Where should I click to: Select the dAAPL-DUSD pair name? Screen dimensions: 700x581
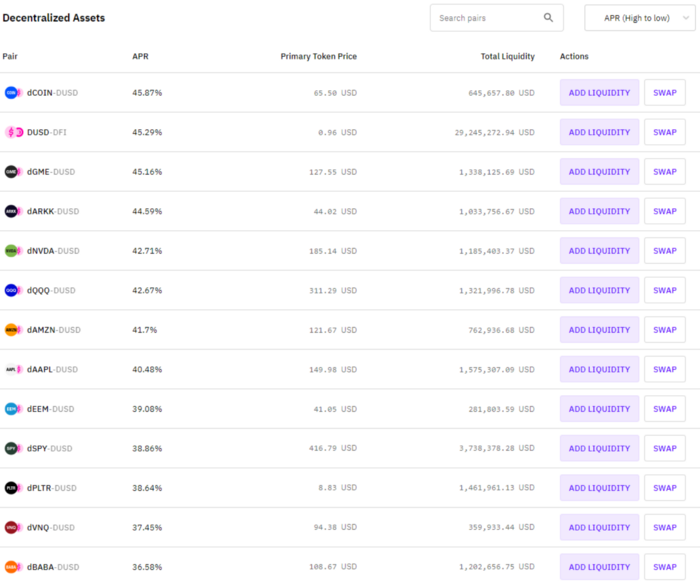[52, 369]
